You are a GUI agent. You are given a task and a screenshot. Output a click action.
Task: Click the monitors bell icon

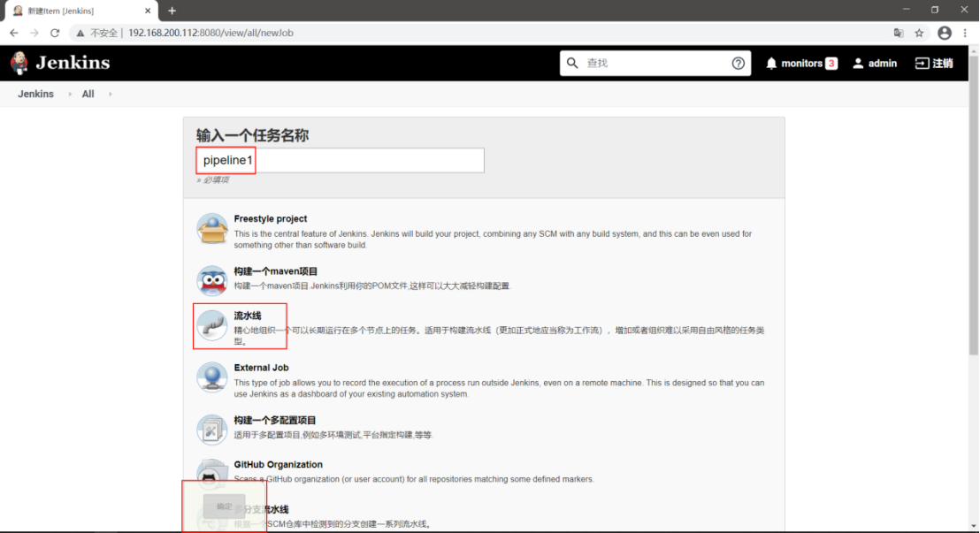[771, 63]
